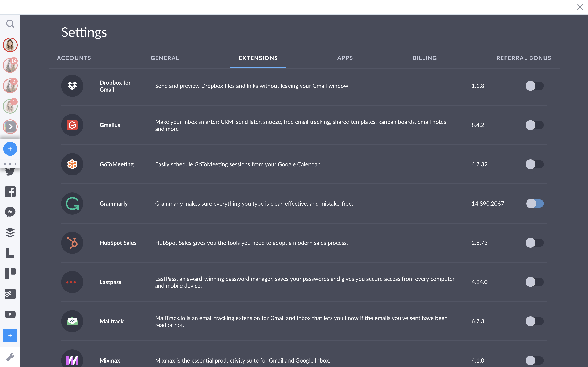The width and height of the screenshot is (588, 367).
Task: Click the GoToMeeting flower logo icon
Action: [x=72, y=164]
